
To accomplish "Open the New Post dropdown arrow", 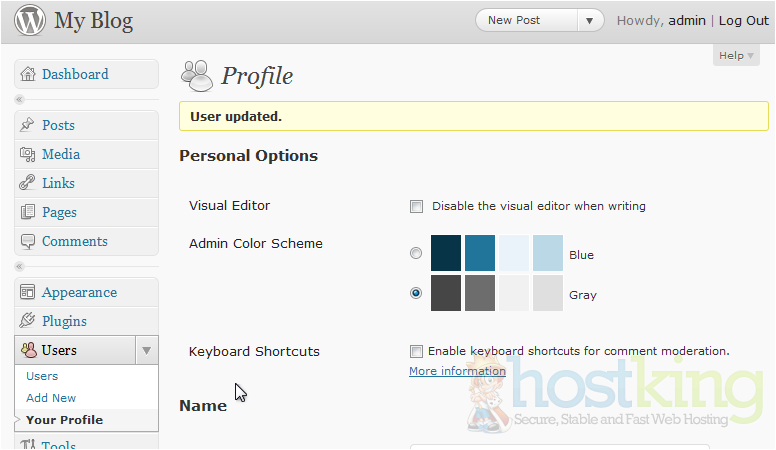I will pos(590,21).
